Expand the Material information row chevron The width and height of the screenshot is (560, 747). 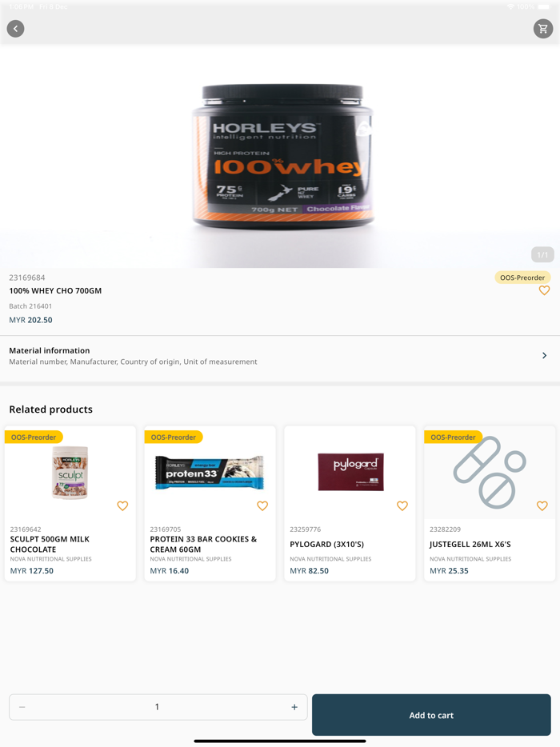[544, 355]
